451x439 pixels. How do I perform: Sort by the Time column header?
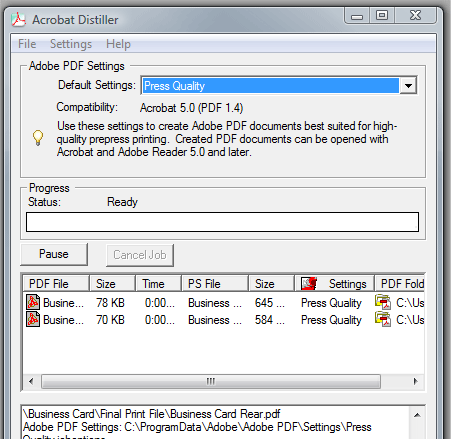pos(158,284)
